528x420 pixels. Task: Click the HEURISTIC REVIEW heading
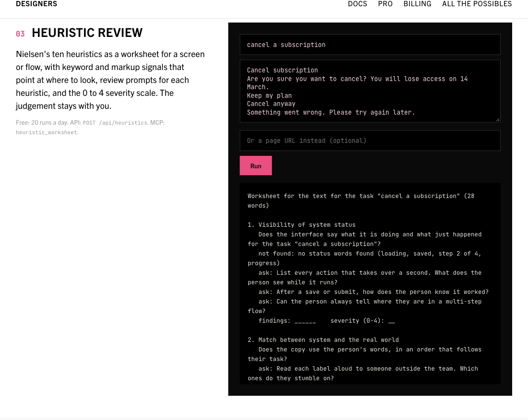click(87, 33)
